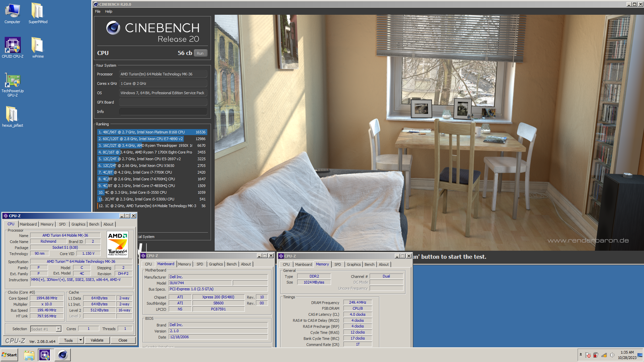Switch to the Memory tab in left CPU-Z
Viewport: 644px width, 362px height.
(x=47, y=224)
